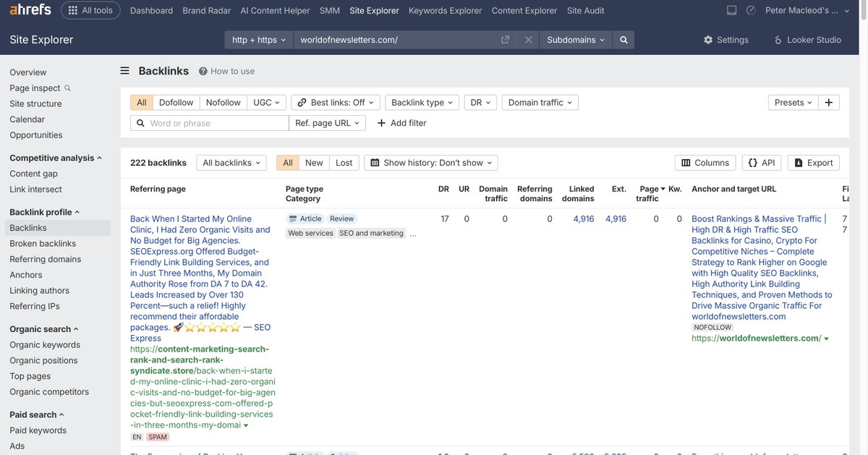
Task: Open AI Content Helper
Action: (275, 10)
